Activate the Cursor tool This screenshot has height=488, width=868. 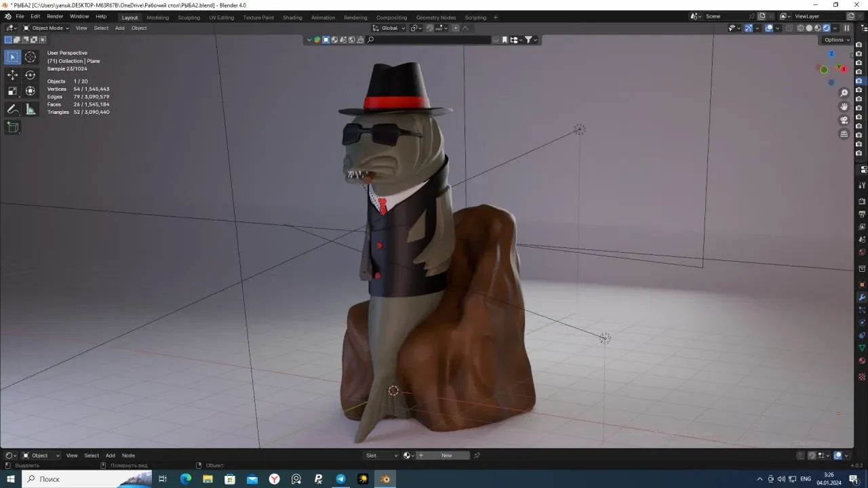click(31, 58)
